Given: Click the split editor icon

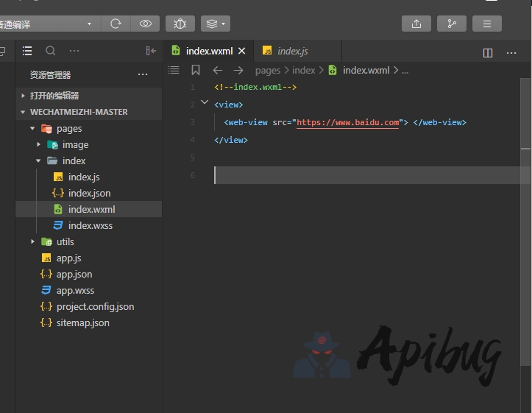Looking at the screenshot, I should (x=488, y=52).
